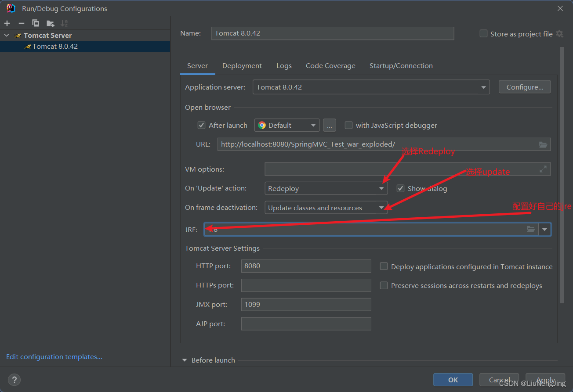
Task: Open help with the question mark
Action: click(14, 380)
